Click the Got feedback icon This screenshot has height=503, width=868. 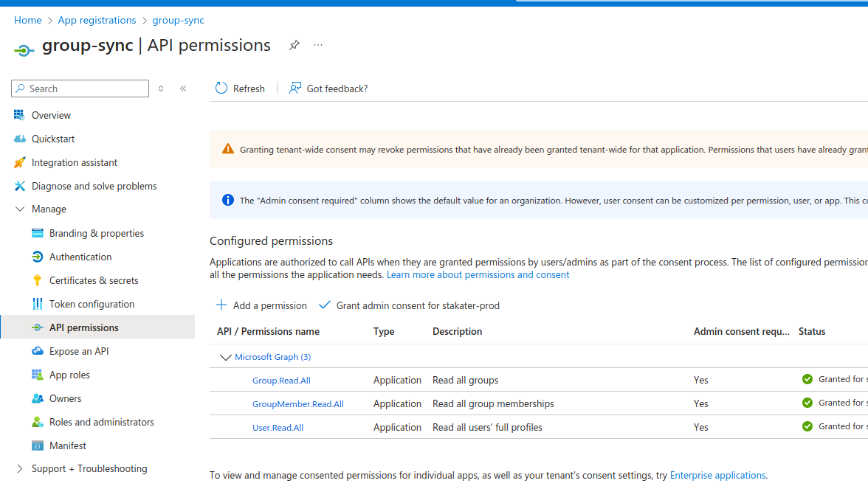295,89
